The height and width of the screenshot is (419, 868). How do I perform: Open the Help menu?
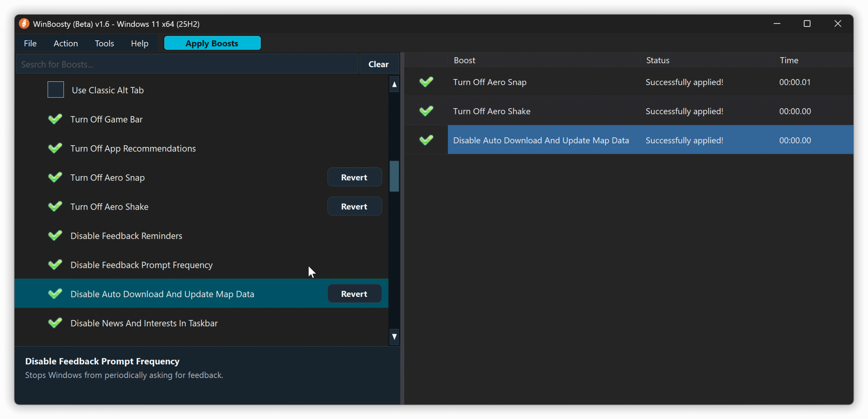click(140, 43)
